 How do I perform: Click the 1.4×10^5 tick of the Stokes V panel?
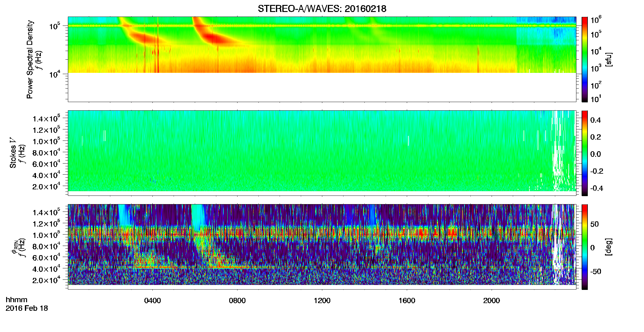46,119
